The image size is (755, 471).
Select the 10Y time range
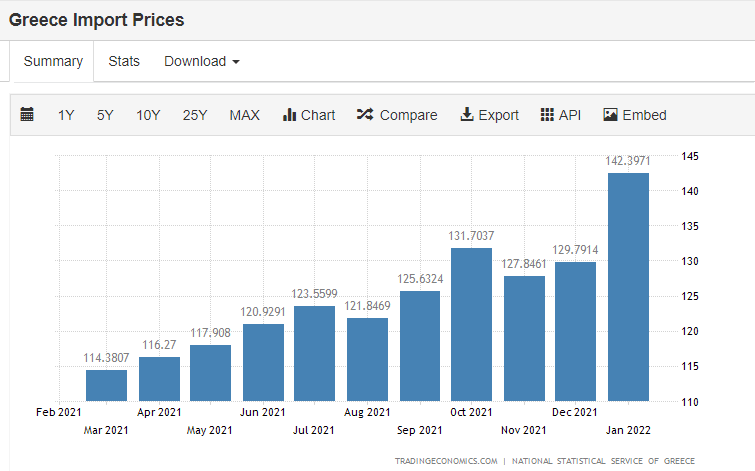pyautogui.click(x=148, y=115)
